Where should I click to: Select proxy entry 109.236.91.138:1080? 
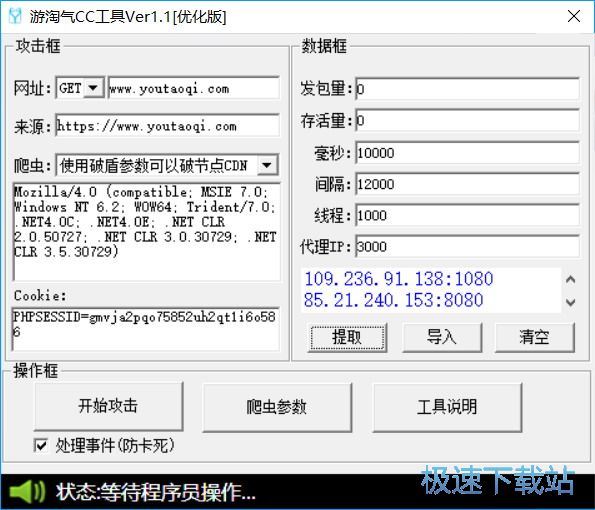click(398, 279)
